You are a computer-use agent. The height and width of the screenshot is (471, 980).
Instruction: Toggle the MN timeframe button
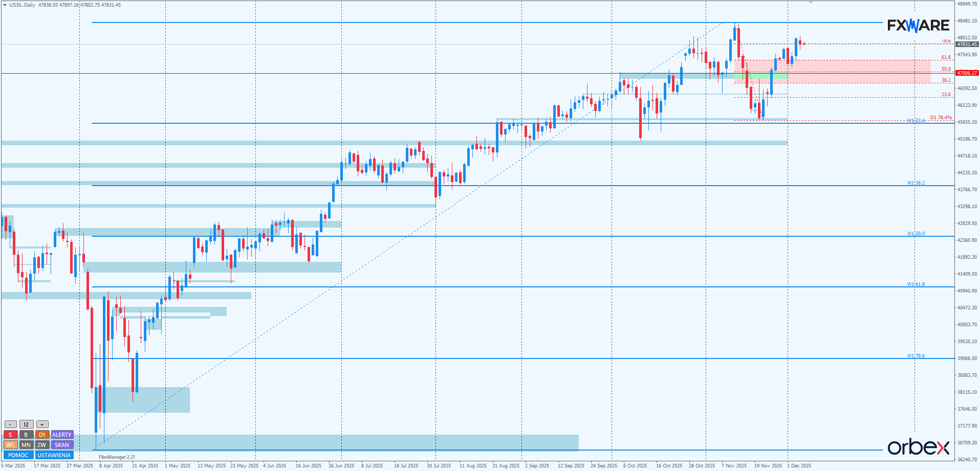(26, 445)
